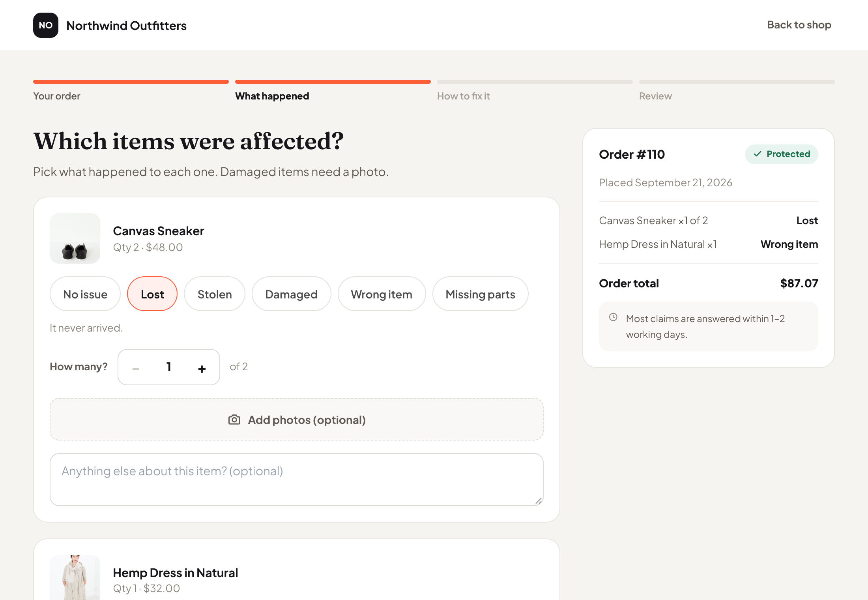Click Add photos (optional) upload area
Screen dimensions: 868x600
click(297, 419)
